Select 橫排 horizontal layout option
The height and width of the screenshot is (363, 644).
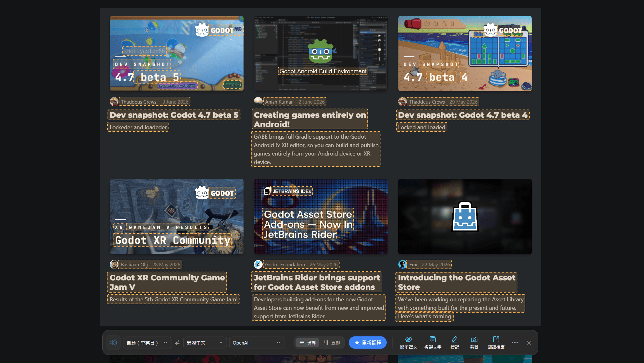307,343
